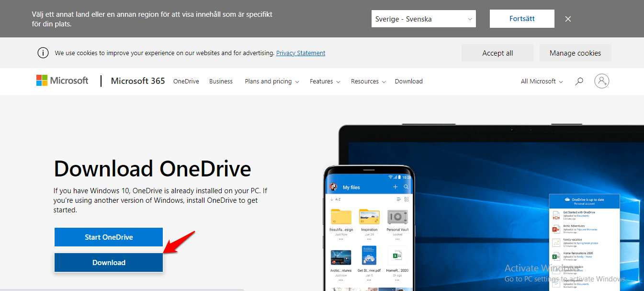Expand Plans and pricing menu
The width and height of the screenshot is (644, 291).
click(272, 81)
